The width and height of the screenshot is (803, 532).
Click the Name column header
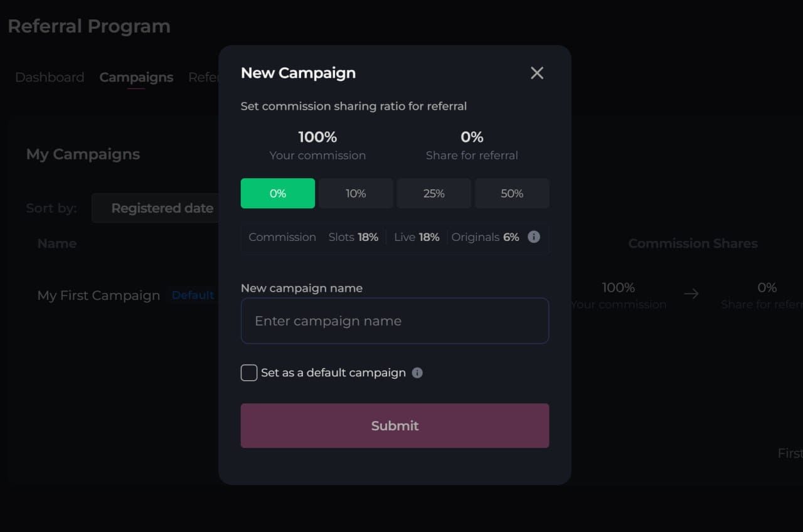pos(57,243)
